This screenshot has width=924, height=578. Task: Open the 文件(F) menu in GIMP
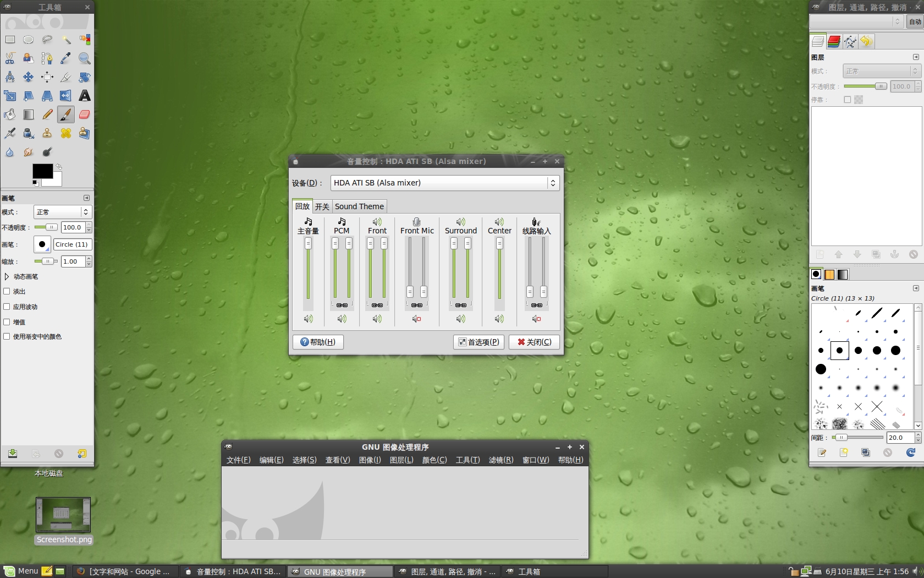click(x=238, y=460)
